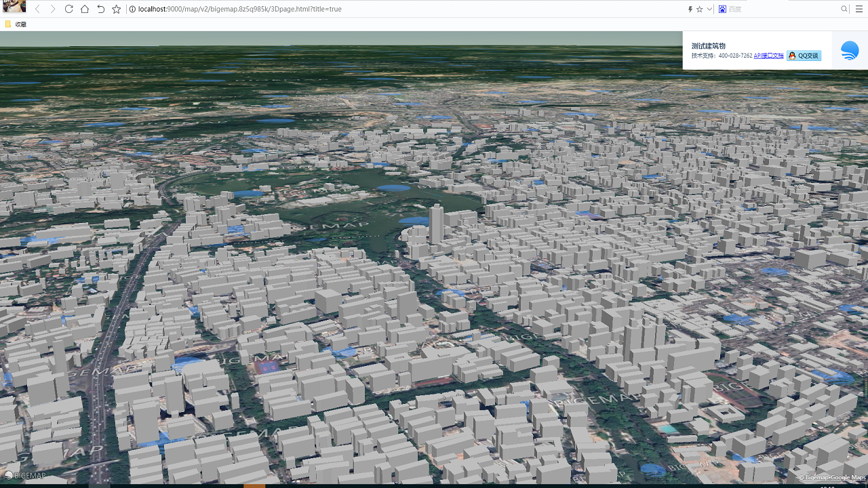
Task: Open the browser hamburger menu
Action: point(859,9)
